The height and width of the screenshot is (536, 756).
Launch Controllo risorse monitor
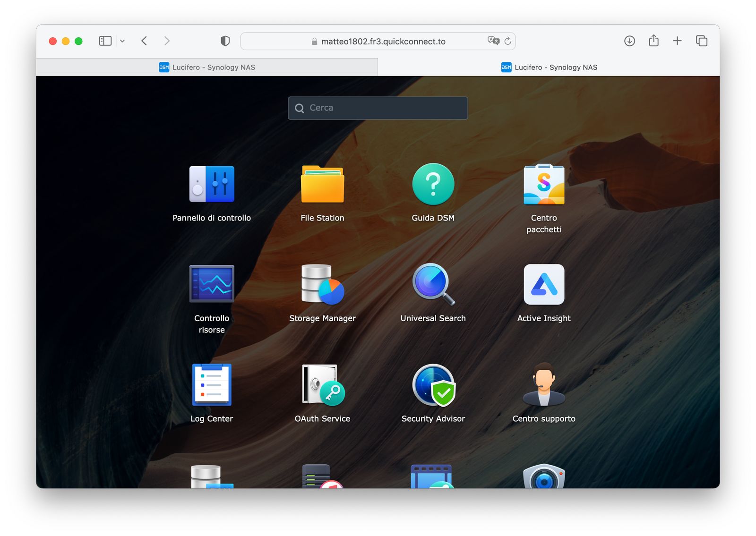(212, 284)
